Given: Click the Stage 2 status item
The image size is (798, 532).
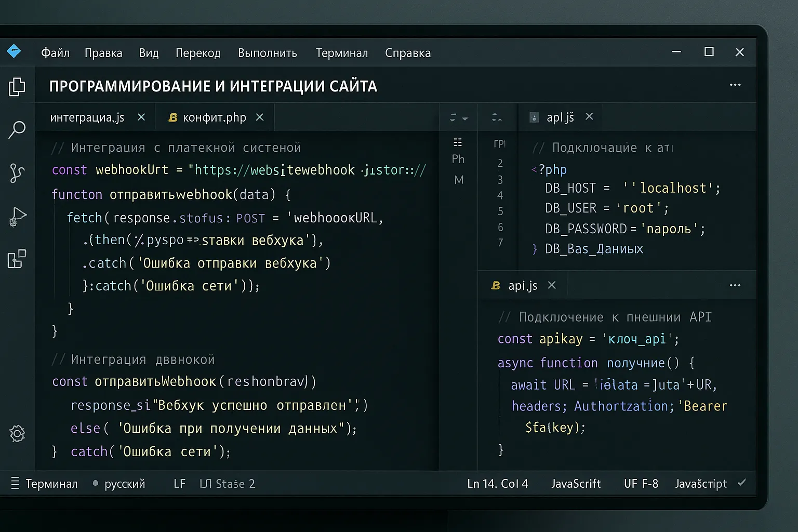Looking at the screenshot, I should (228, 484).
